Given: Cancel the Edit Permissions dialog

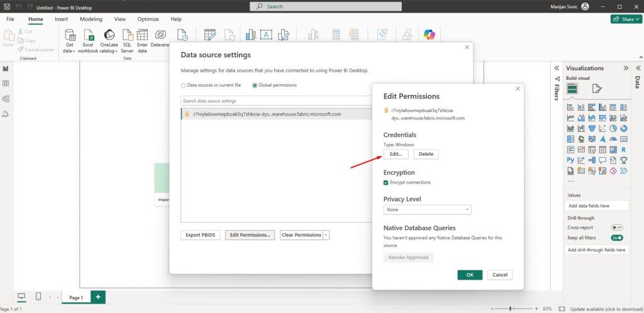Looking at the screenshot, I should tap(500, 275).
